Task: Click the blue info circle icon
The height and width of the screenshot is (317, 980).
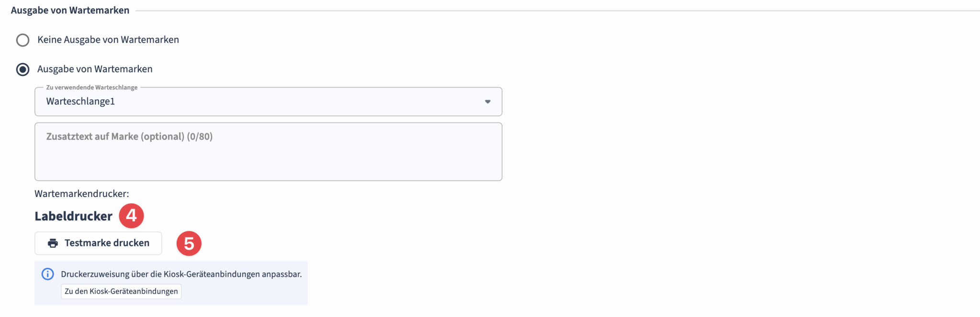Action: [48, 274]
